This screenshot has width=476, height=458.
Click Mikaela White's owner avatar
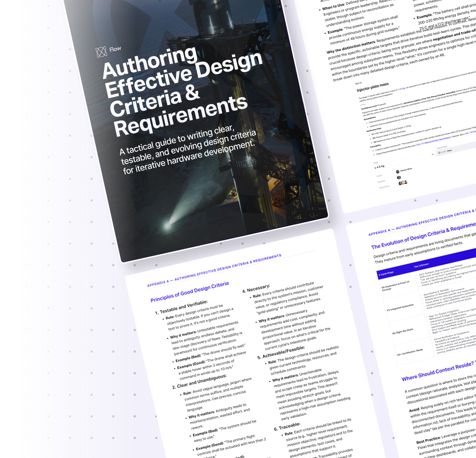[397, 171]
